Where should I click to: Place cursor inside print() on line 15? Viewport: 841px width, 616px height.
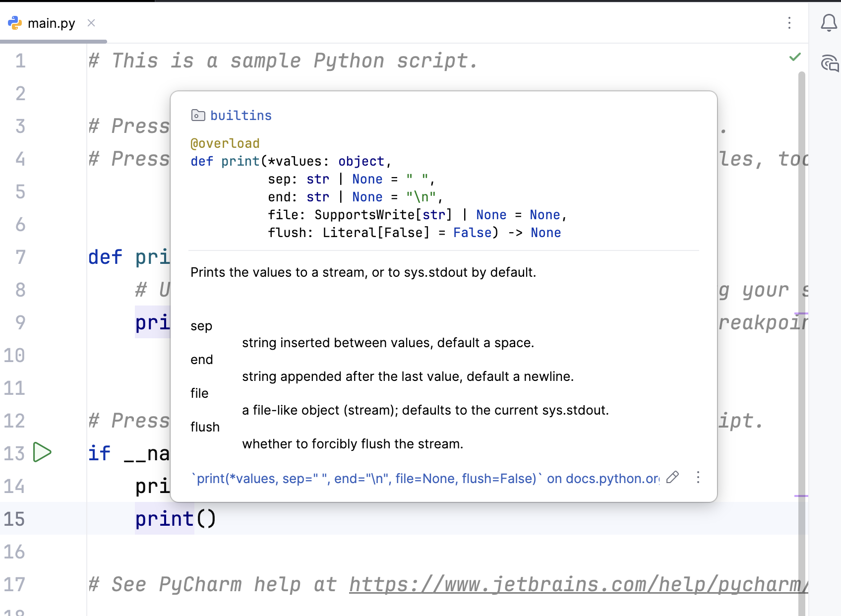pos(206,519)
